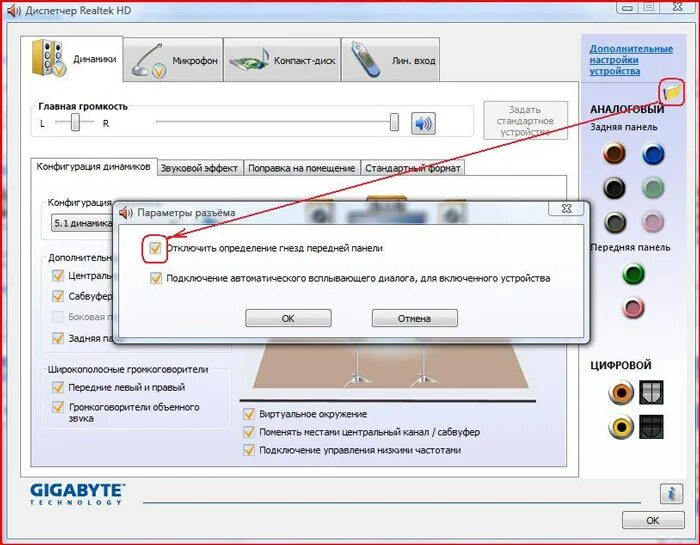Viewport: 700px width, 545px height.
Task: Click the pink front panel jack
Action: tap(633, 308)
